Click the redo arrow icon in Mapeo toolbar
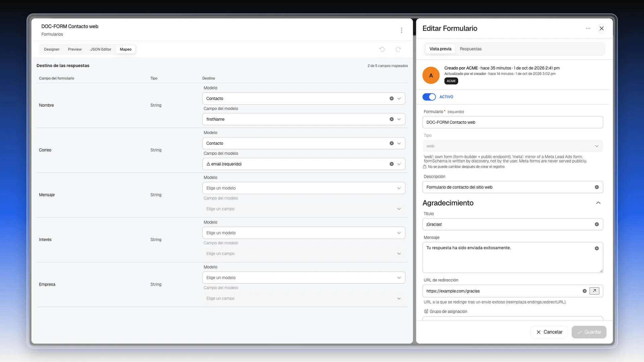Screen dimensions: 644x362 click(x=398, y=49)
